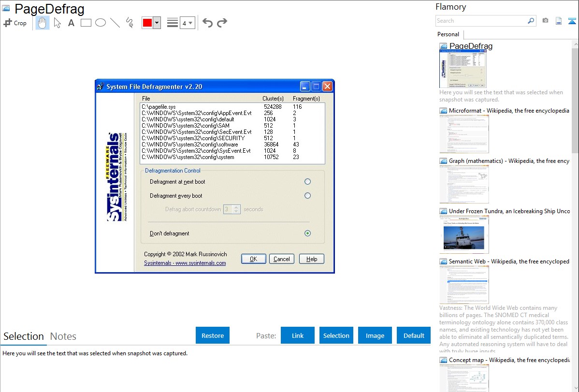Click Cancel in the System File Defragmenter dialog

(282, 259)
